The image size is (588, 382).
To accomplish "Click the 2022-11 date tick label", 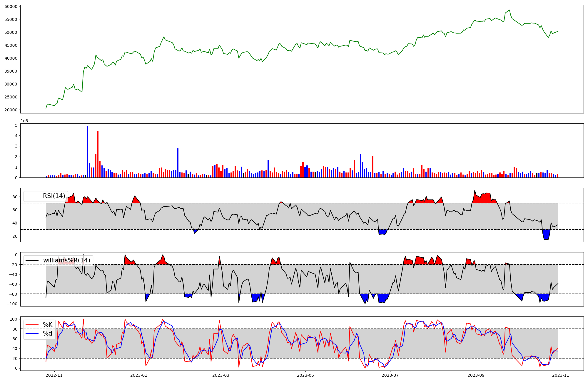I will (x=54, y=375).
